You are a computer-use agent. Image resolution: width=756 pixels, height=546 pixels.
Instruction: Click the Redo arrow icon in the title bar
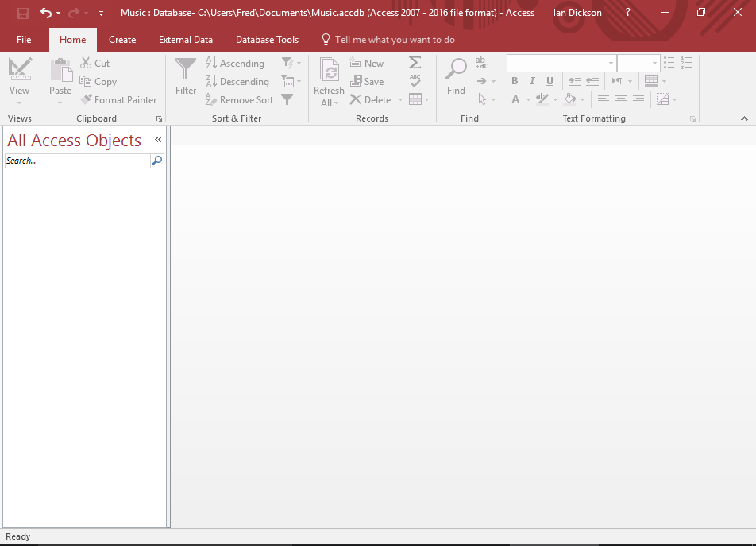pyautogui.click(x=74, y=13)
